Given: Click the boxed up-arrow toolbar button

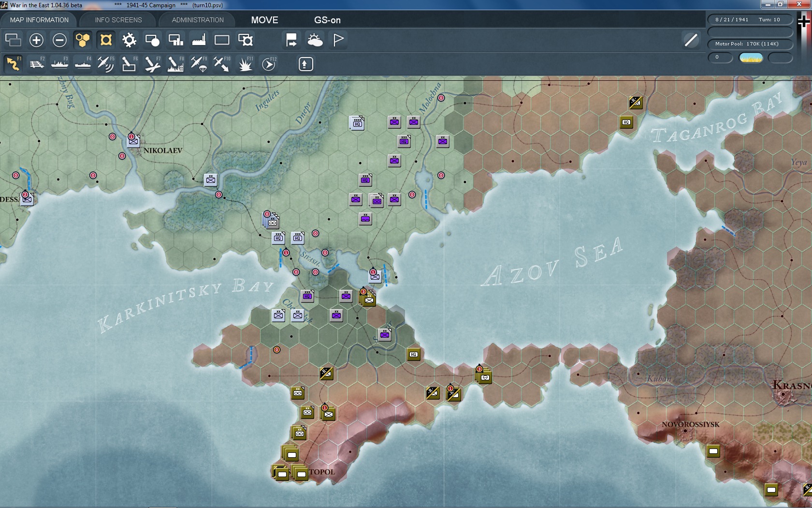Looking at the screenshot, I should (x=305, y=64).
